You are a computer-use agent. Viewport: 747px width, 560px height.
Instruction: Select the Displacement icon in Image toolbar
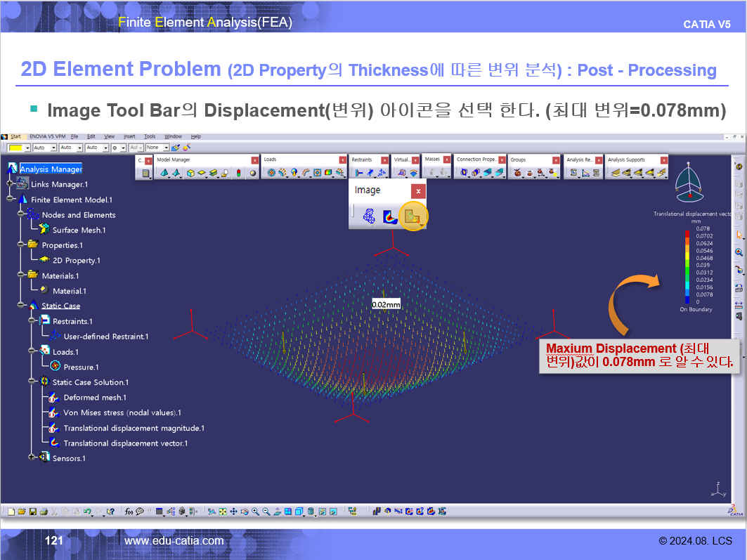413,218
